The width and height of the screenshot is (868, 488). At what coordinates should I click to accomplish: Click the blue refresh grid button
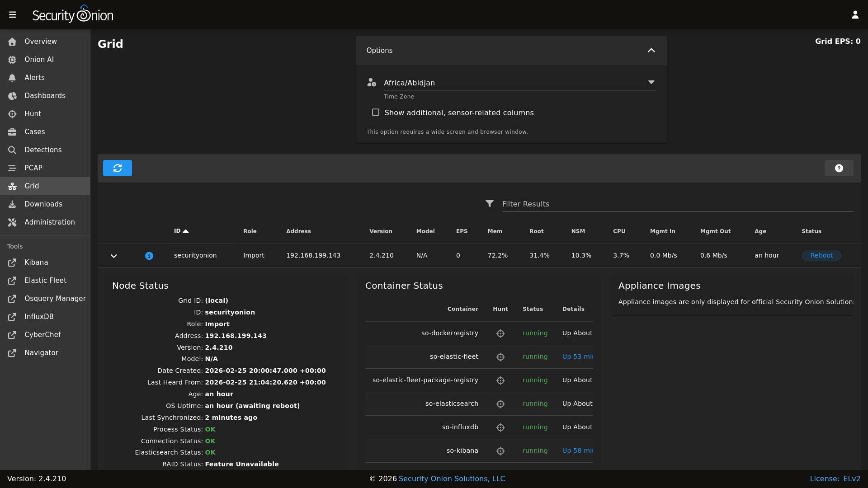point(118,168)
